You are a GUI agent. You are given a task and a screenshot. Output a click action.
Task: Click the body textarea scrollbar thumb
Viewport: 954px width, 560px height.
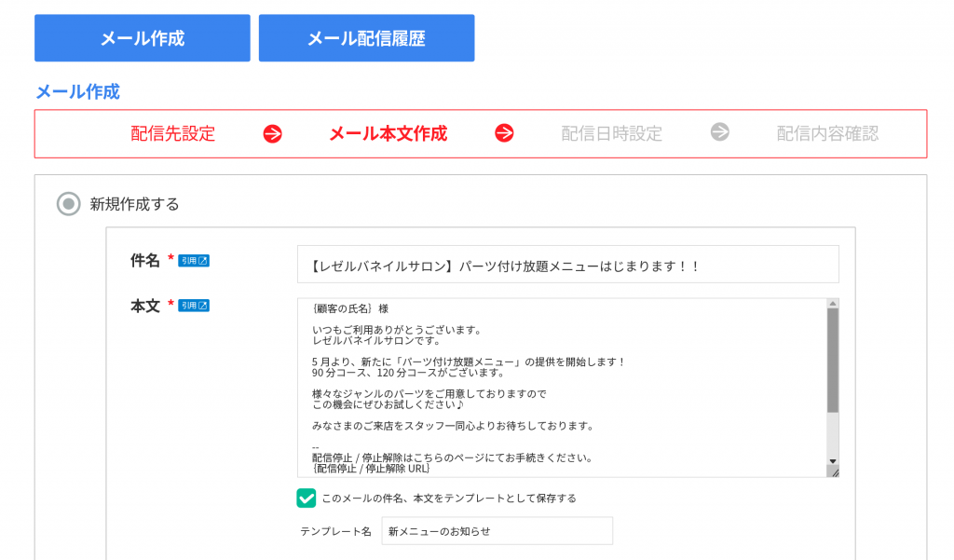coord(832,359)
